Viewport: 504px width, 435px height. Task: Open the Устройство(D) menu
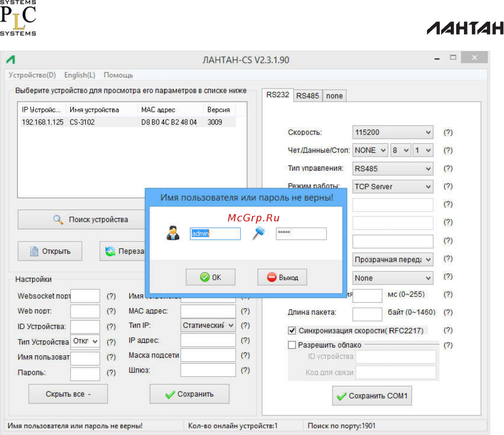pyautogui.click(x=32, y=75)
